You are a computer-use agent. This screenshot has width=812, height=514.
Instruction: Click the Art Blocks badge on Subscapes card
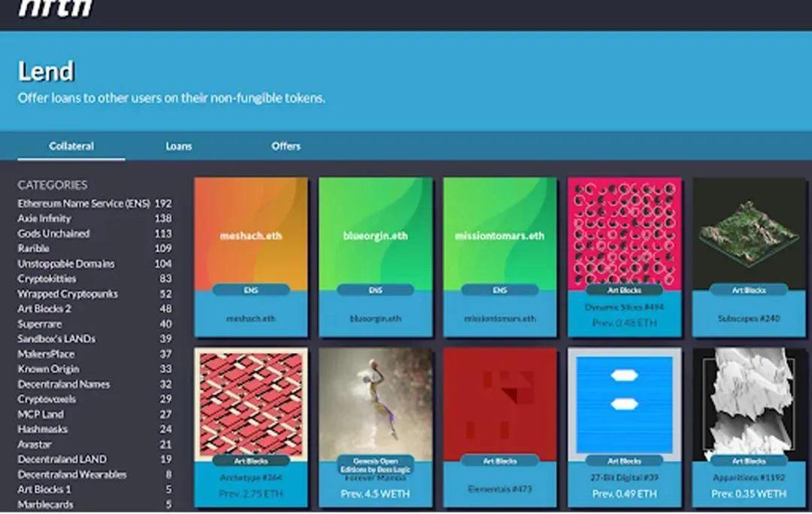point(749,290)
